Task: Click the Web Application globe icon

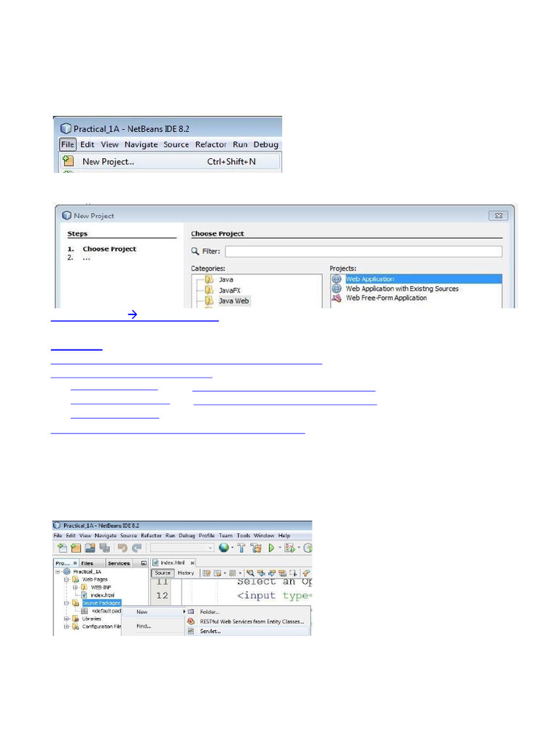Action: coord(337,279)
